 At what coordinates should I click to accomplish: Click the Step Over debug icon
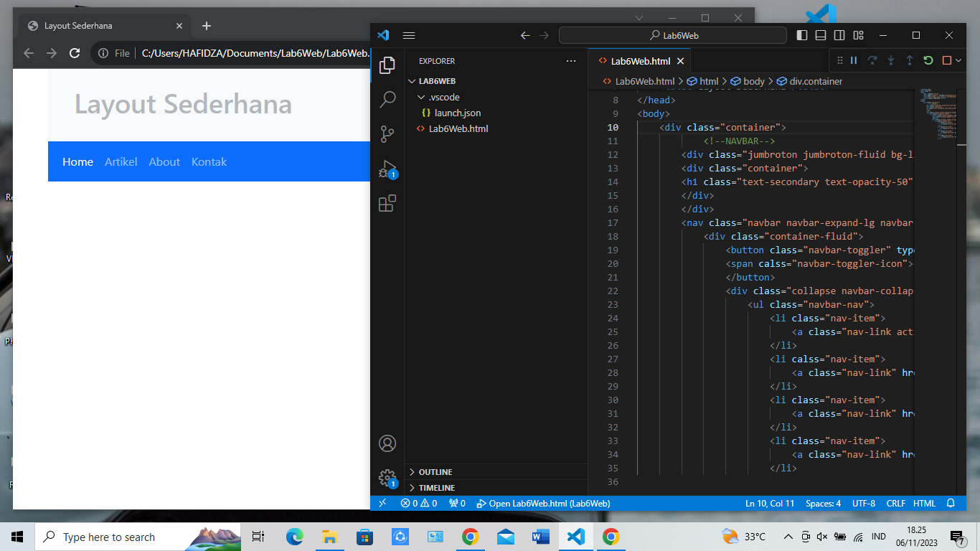[872, 60]
